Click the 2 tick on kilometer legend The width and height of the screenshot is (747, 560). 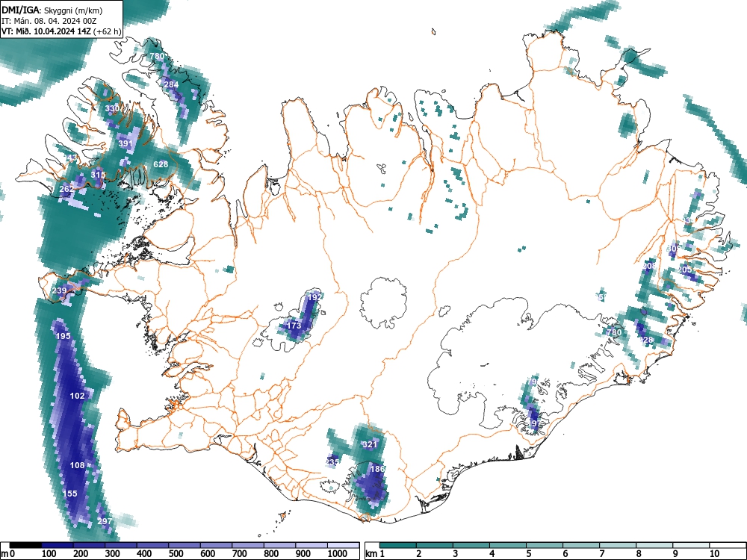(x=419, y=554)
